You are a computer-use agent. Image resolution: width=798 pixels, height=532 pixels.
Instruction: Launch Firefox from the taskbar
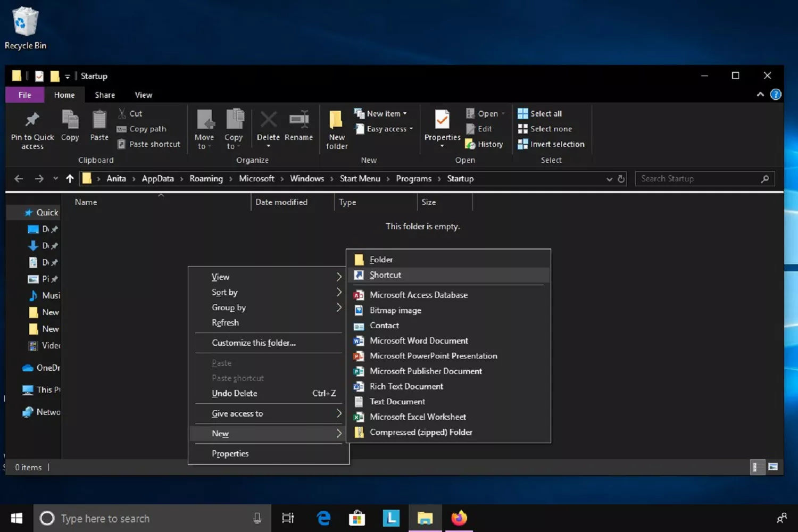point(459,518)
